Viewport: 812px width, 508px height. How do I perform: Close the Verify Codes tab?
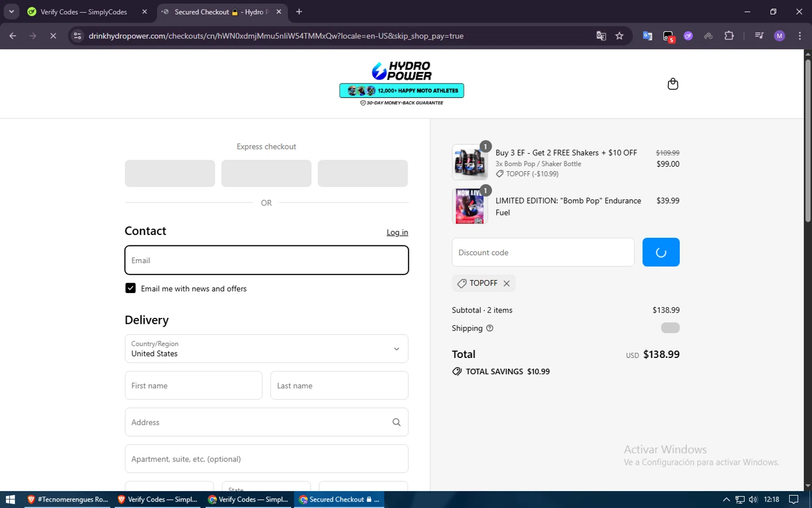[x=145, y=12]
